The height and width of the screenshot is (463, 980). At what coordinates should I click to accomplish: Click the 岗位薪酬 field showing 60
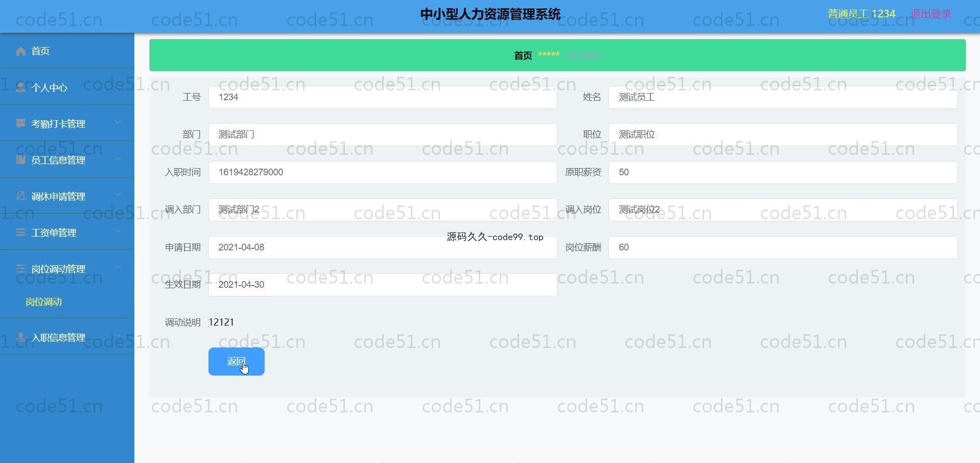(783, 247)
